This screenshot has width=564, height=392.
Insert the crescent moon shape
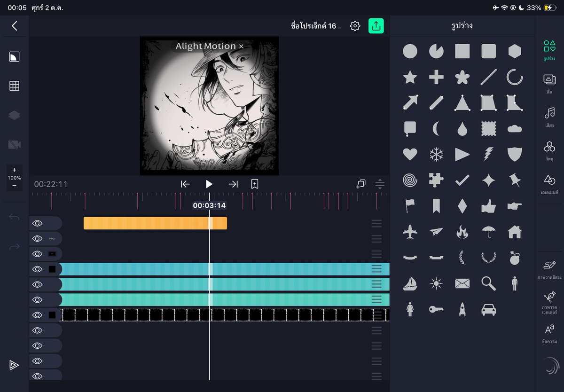coord(436,128)
